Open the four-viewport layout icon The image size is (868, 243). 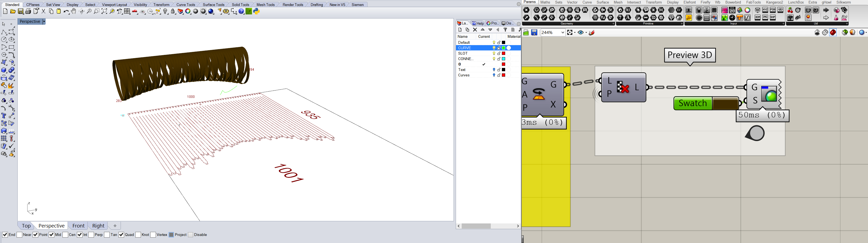click(x=127, y=11)
